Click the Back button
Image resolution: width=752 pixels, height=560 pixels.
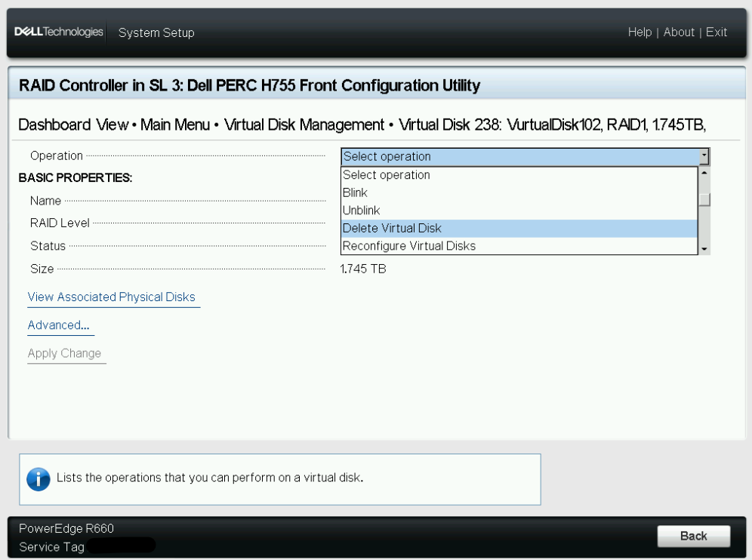[x=694, y=536]
